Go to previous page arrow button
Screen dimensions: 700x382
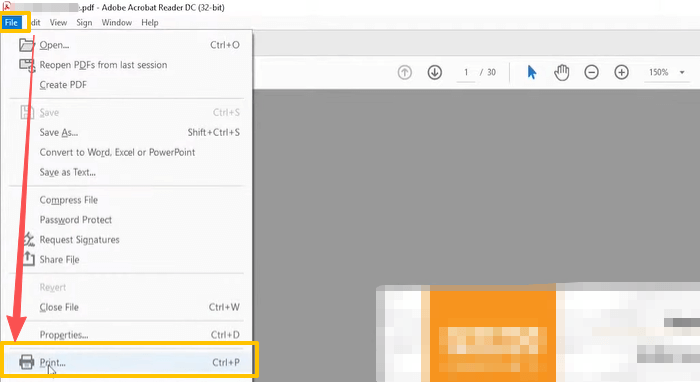pos(405,72)
